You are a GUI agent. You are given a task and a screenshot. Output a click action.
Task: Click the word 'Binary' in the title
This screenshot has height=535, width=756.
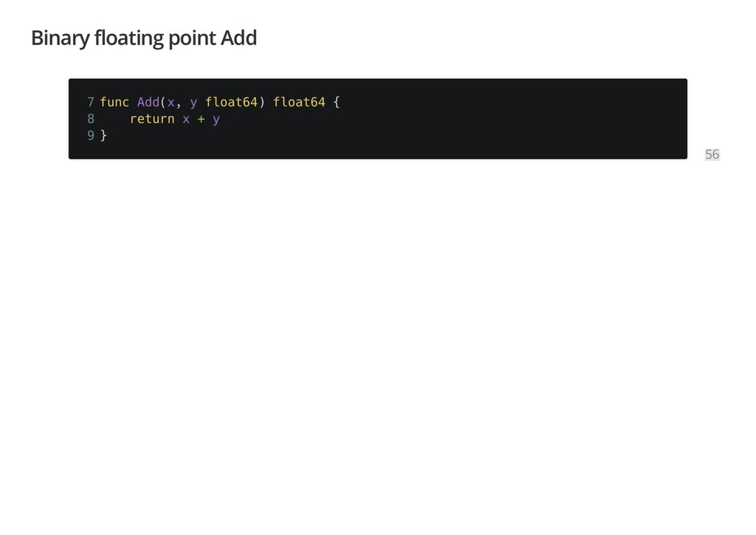[x=61, y=38]
